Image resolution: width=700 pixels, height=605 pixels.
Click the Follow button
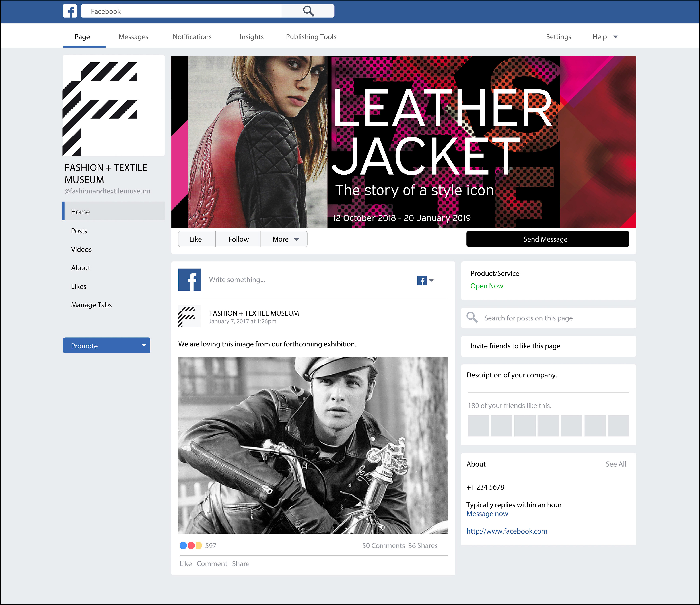[238, 239]
